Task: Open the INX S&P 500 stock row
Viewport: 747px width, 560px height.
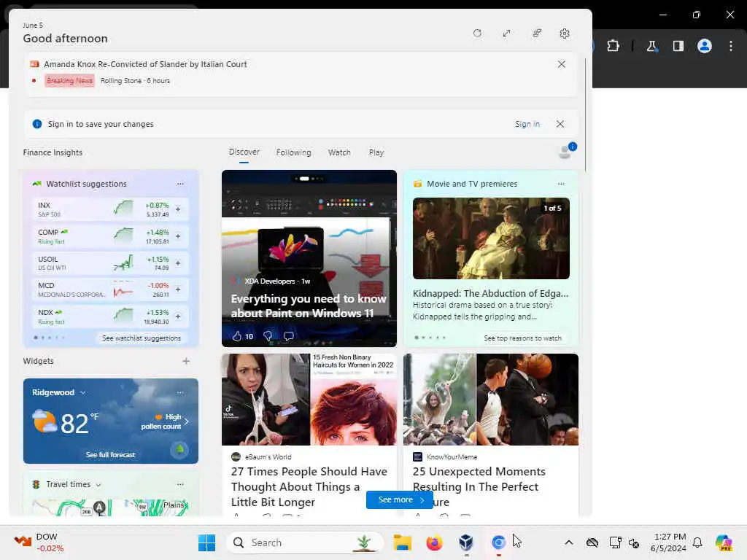Action: click(x=111, y=209)
